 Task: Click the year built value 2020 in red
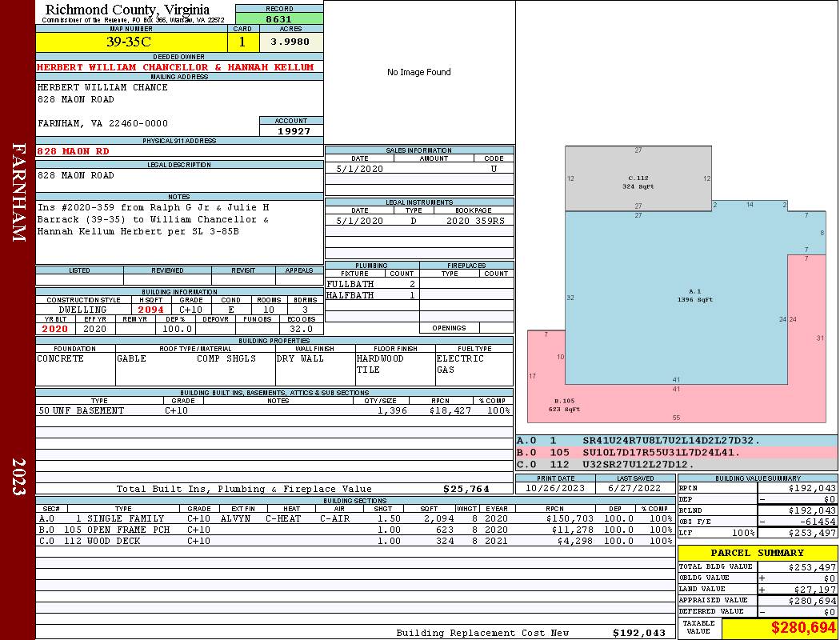pos(55,329)
